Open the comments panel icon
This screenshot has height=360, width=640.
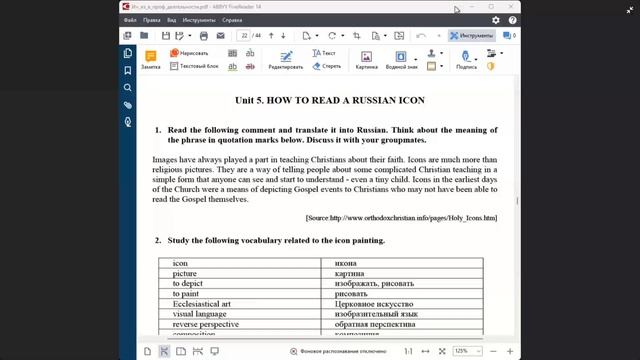click(x=507, y=36)
